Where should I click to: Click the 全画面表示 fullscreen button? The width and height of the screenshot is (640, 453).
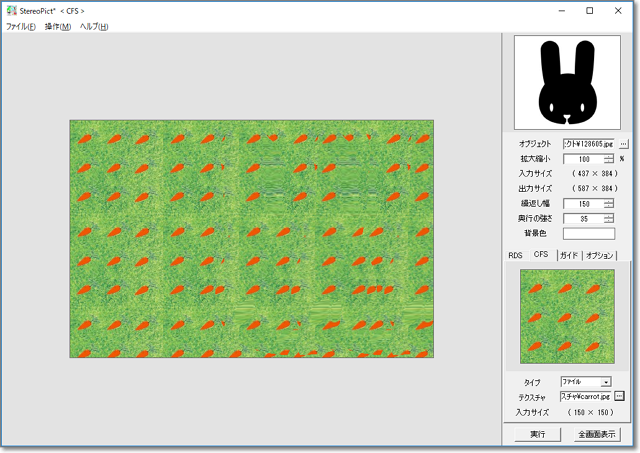point(598,435)
